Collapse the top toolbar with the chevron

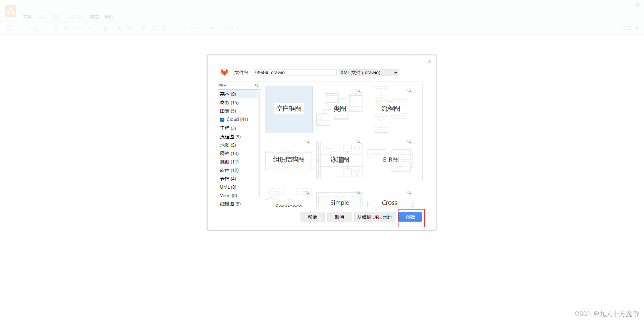click(x=637, y=28)
